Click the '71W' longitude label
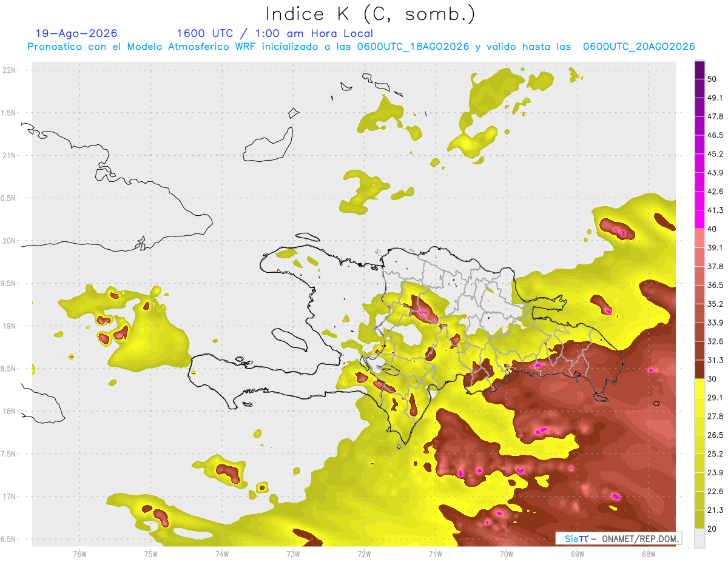This screenshot has width=728, height=562. pyautogui.click(x=435, y=554)
